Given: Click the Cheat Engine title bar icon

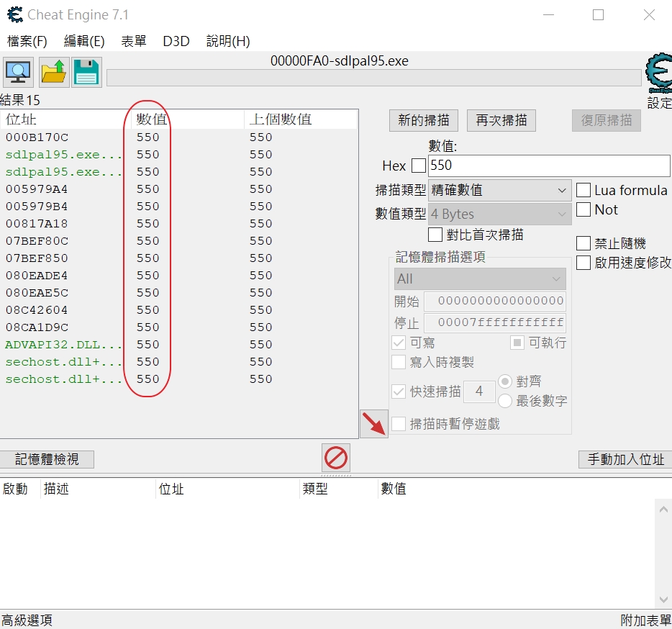Looking at the screenshot, I should (x=15, y=14).
